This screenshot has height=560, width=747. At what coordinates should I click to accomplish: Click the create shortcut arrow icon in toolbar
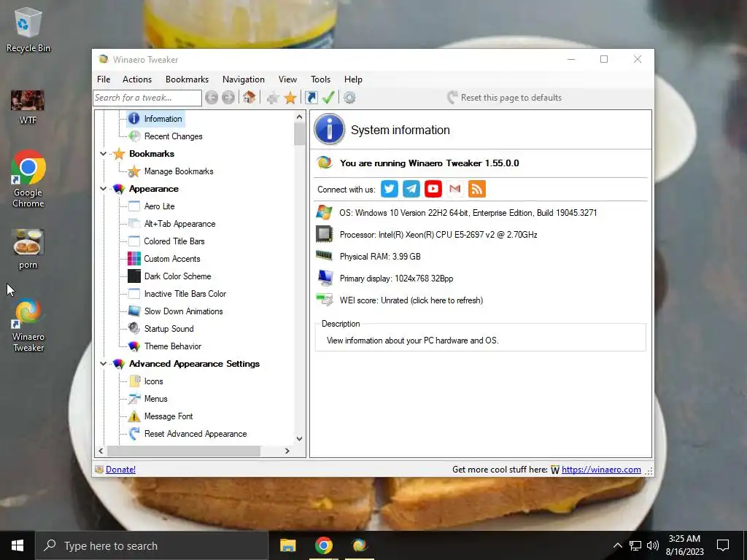coord(311,98)
